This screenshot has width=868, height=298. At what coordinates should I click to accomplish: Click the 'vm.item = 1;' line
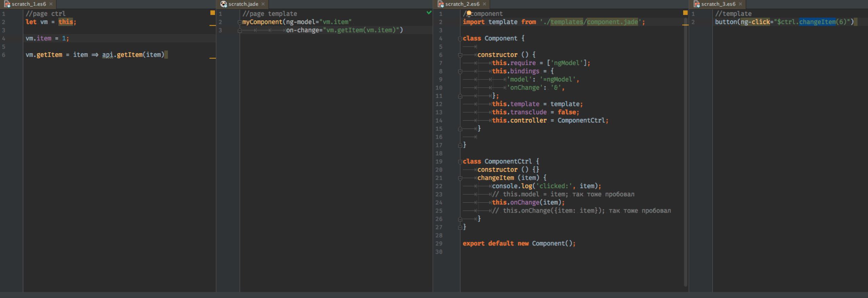[47, 38]
